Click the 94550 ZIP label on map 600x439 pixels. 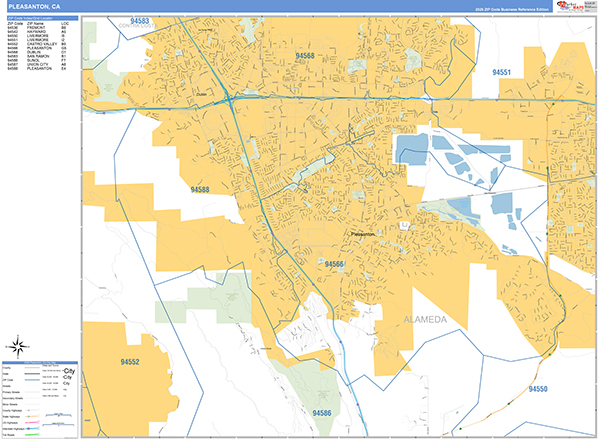click(x=538, y=389)
